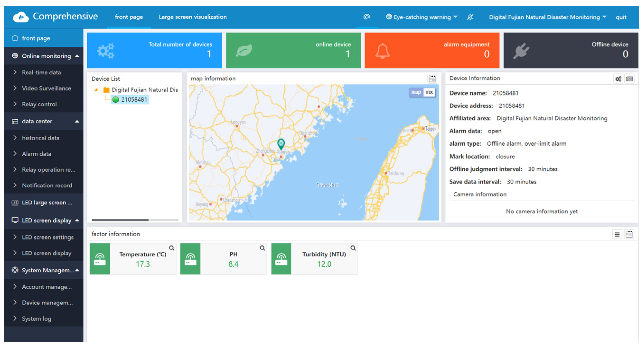The width and height of the screenshot is (644, 346).
Task: Collapse the Digital Fujian tree node arrow
Action: pos(96,90)
